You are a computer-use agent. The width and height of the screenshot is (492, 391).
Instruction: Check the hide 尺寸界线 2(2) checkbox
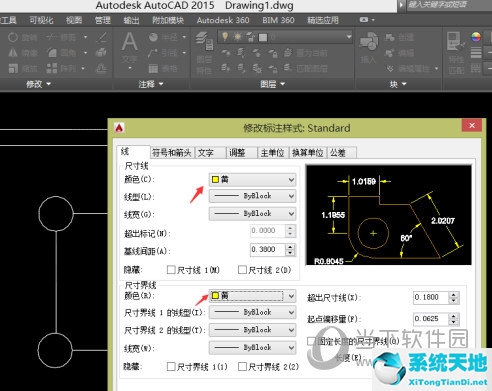(x=242, y=367)
